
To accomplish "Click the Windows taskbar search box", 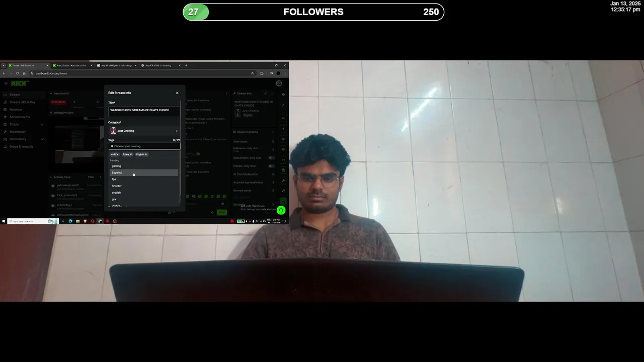I will (33, 221).
